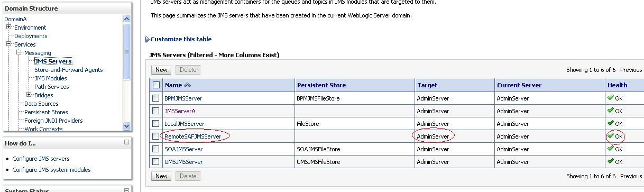Check the BPMJMSServer row checkbox
The width and height of the screenshot is (644, 192).
pyautogui.click(x=155, y=98)
